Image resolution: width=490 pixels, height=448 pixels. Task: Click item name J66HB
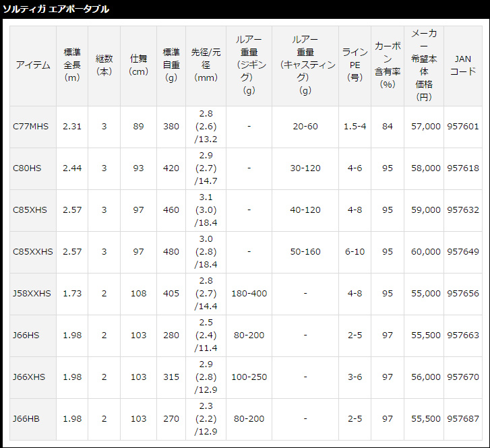[26, 418]
